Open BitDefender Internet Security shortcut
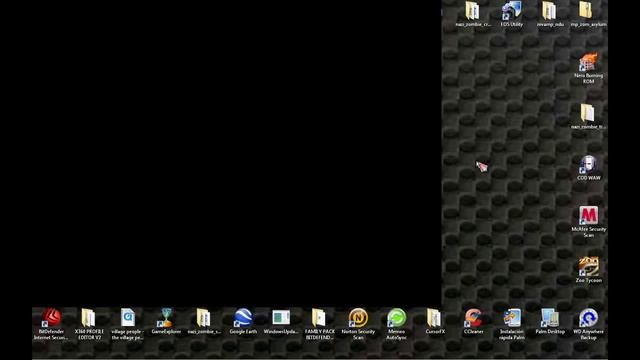The width and height of the screenshot is (640, 360). point(51,324)
